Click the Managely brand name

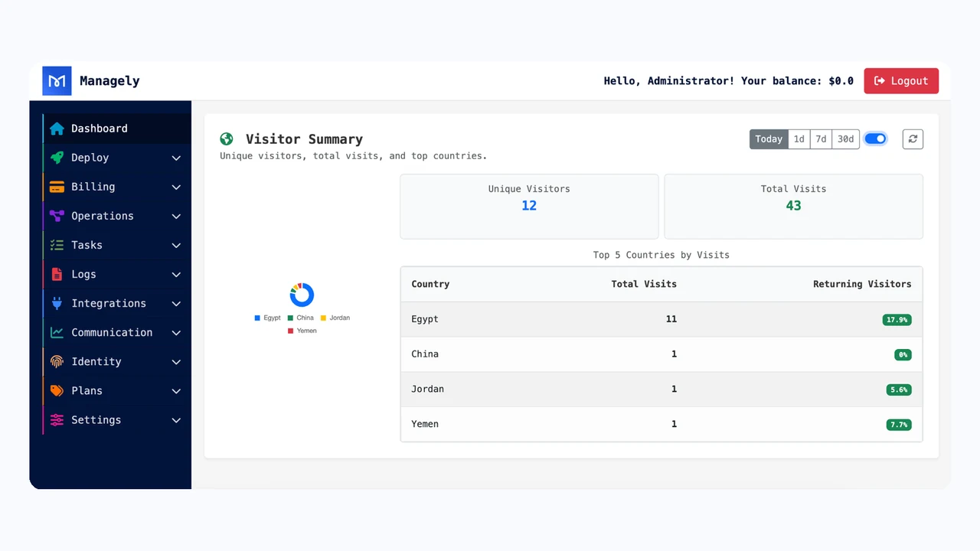pyautogui.click(x=109, y=80)
